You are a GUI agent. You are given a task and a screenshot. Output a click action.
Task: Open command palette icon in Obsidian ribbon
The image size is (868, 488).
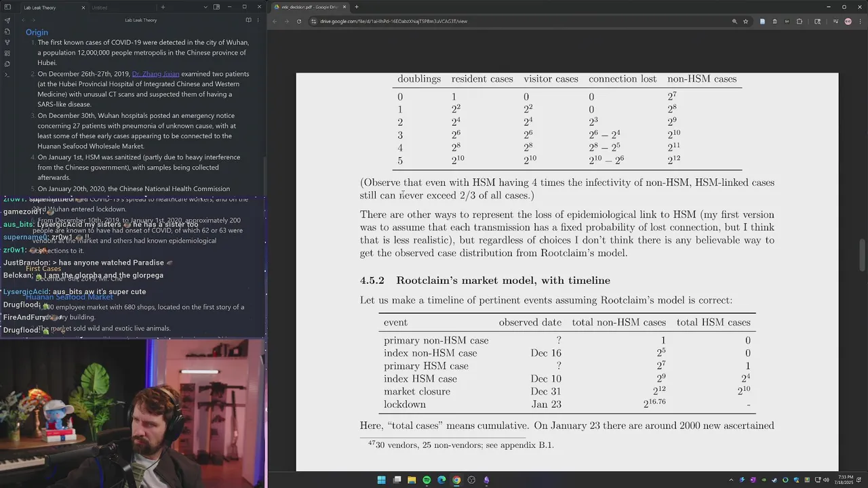pyautogui.click(x=7, y=75)
